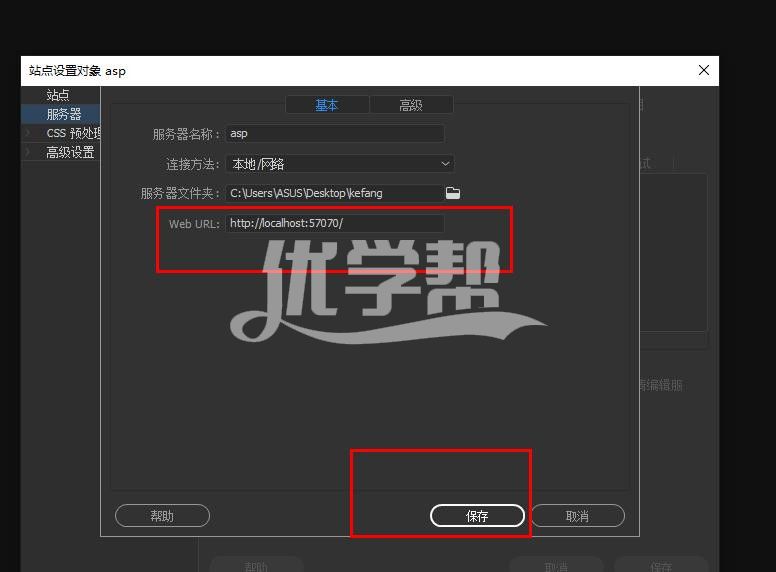Click the 取消 button in server dialog
Viewport: 776px width, 572px height.
tap(577, 516)
